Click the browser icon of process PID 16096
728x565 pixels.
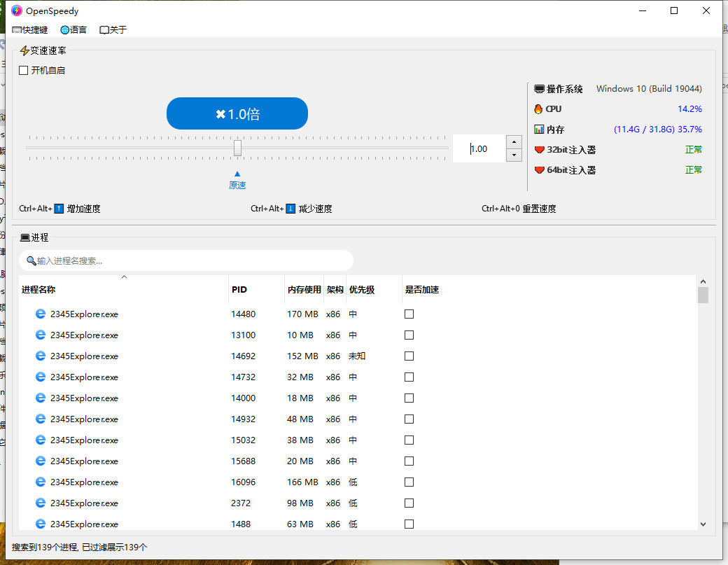(x=41, y=482)
